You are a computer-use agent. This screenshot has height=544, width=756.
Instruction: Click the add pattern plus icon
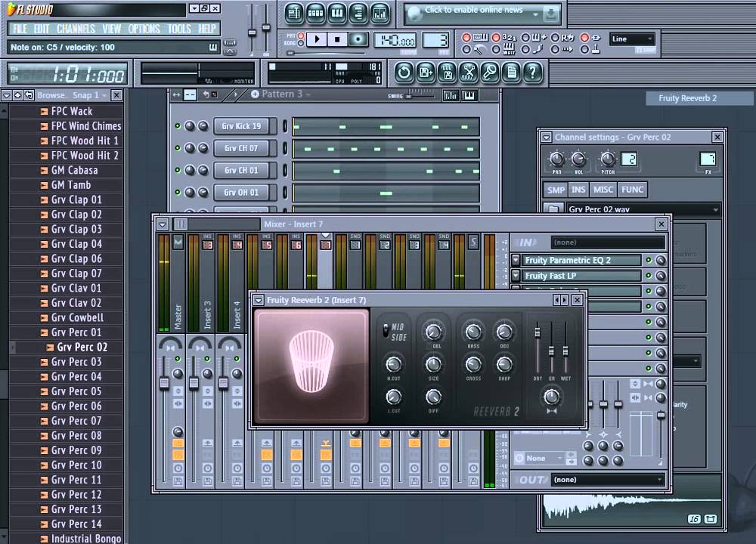point(255,94)
